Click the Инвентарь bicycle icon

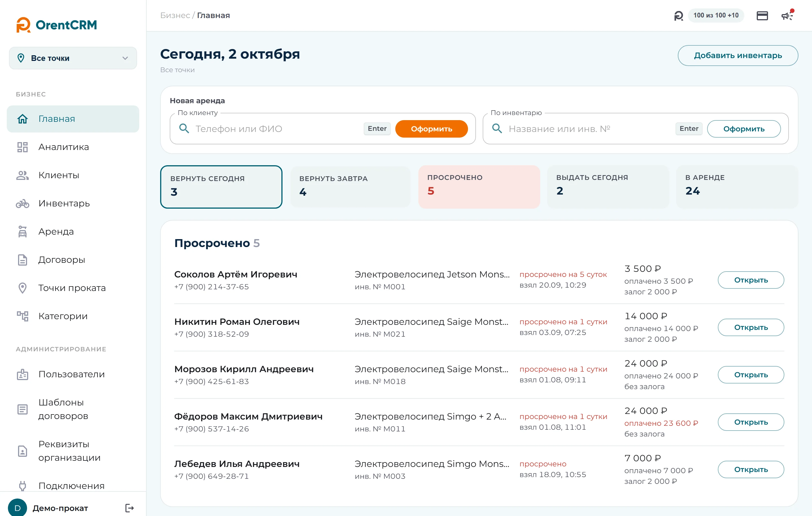pos(23,203)
